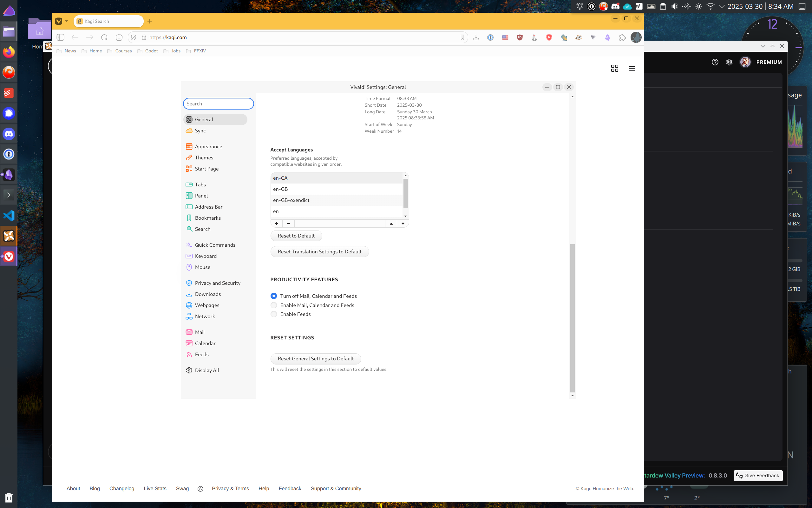Open Kagi grid apps icon
The image size is (812, 508).
point(615,68)
